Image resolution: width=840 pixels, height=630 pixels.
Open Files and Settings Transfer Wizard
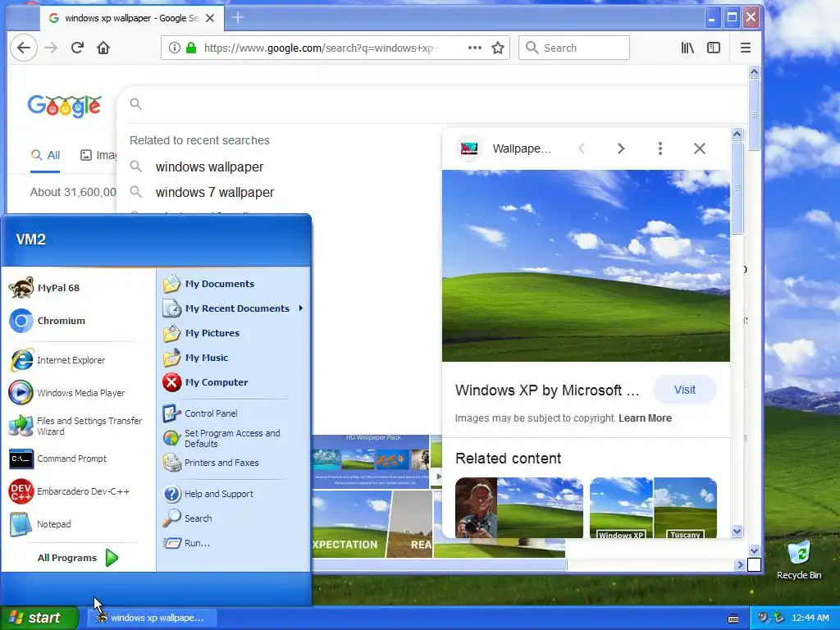coord(76,426)
